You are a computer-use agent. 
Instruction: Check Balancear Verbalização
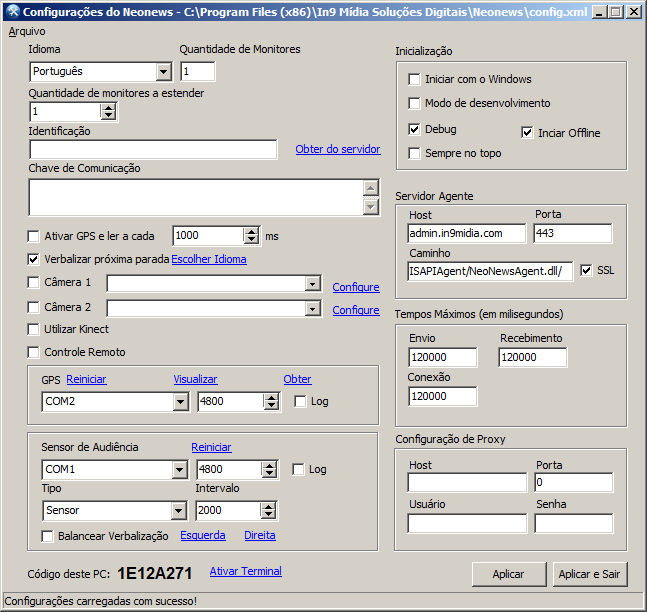47,536
